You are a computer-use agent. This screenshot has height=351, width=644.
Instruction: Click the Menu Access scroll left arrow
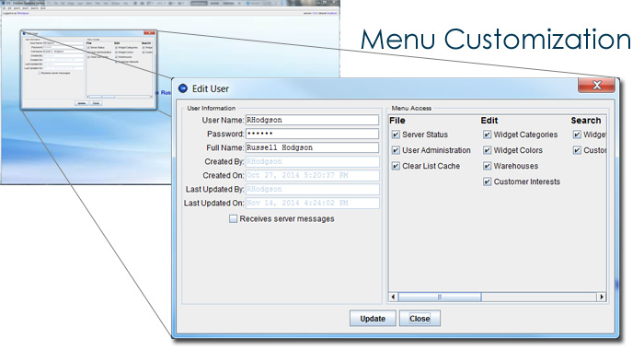click(x=393, y=297)
